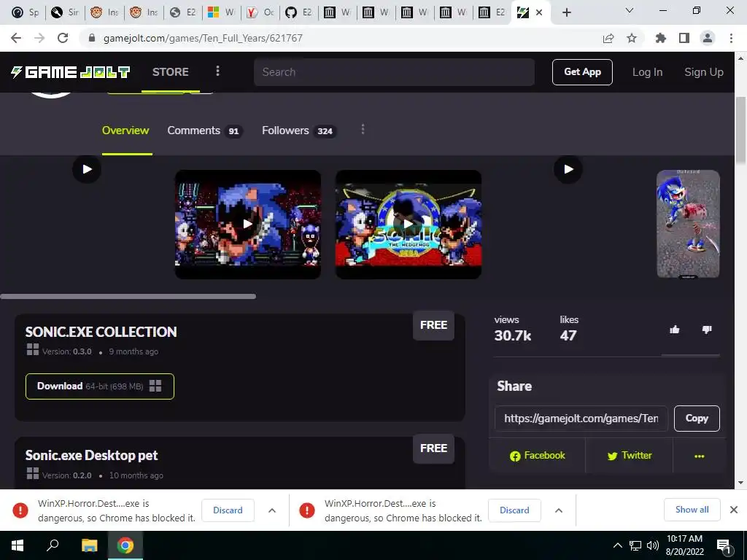Click the network tray icon
The height and width of the screenshot is (560, 747).
pos(635,545)
